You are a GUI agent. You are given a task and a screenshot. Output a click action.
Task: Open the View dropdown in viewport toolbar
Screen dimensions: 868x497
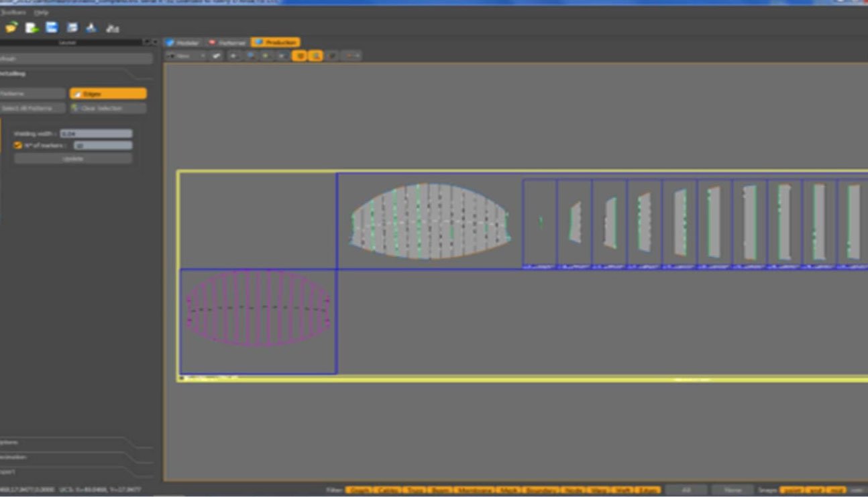click(186, 56)
